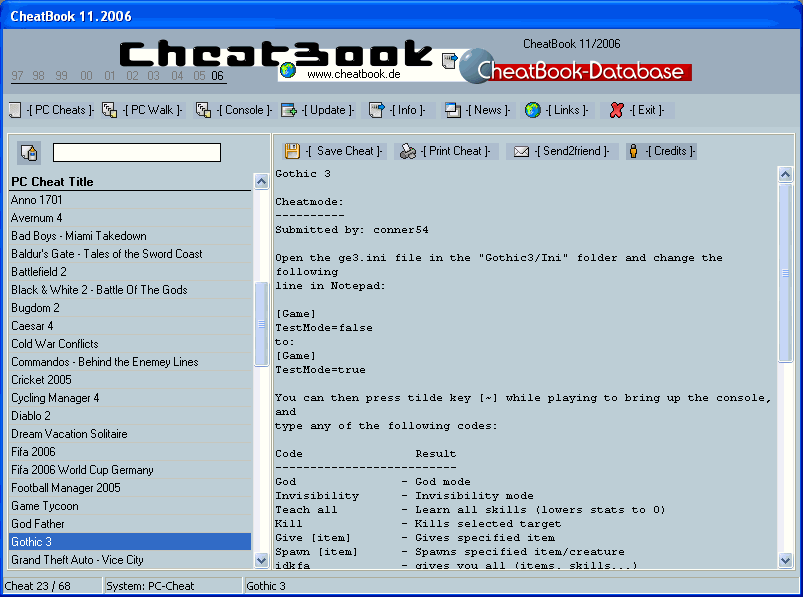Select Bugdom 2 in the list
Viewport: 803px width, 597px height.
click(130, 308)
